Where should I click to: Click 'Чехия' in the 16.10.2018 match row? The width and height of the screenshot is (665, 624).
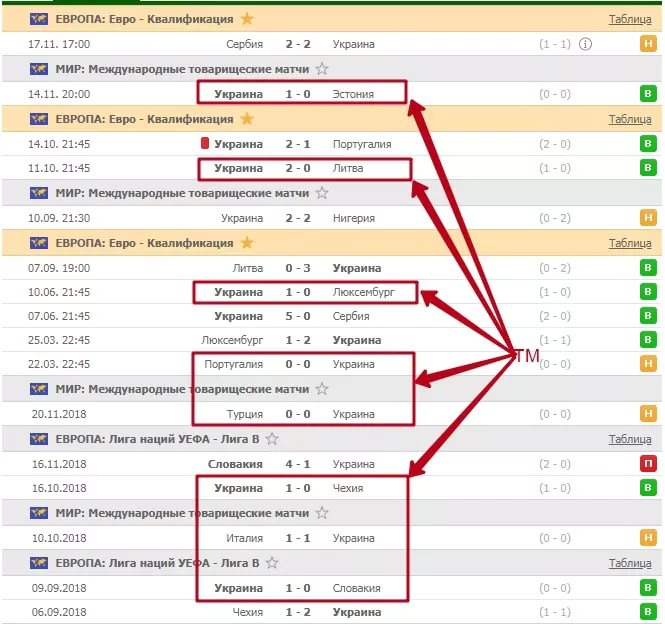(x=348, y=488)
